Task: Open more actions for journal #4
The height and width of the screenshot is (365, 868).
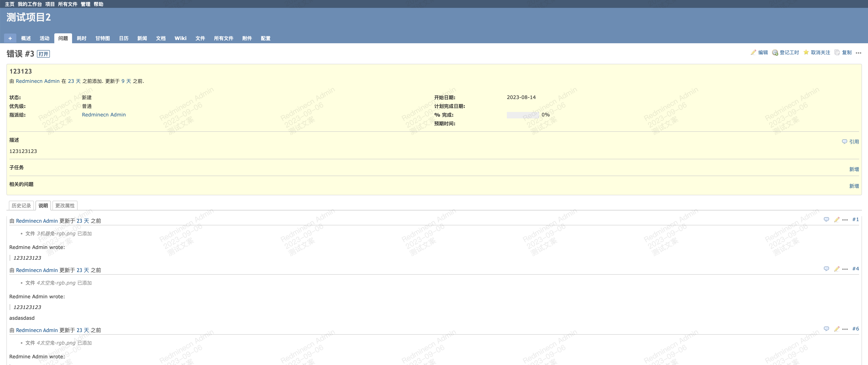Action: 845,269
